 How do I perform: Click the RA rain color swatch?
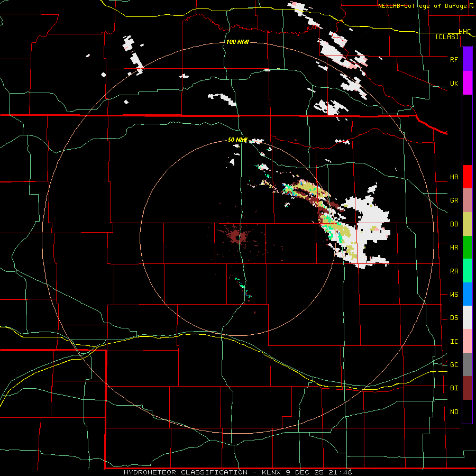pyautogui.click(x=467, y=271)
